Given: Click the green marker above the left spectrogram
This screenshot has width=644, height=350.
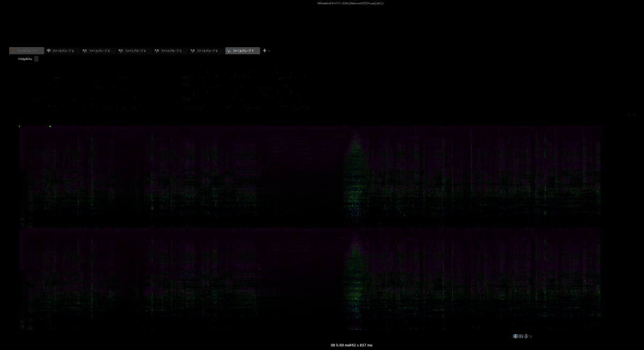Looking at the screenshot, I should (x=19, y=126).
